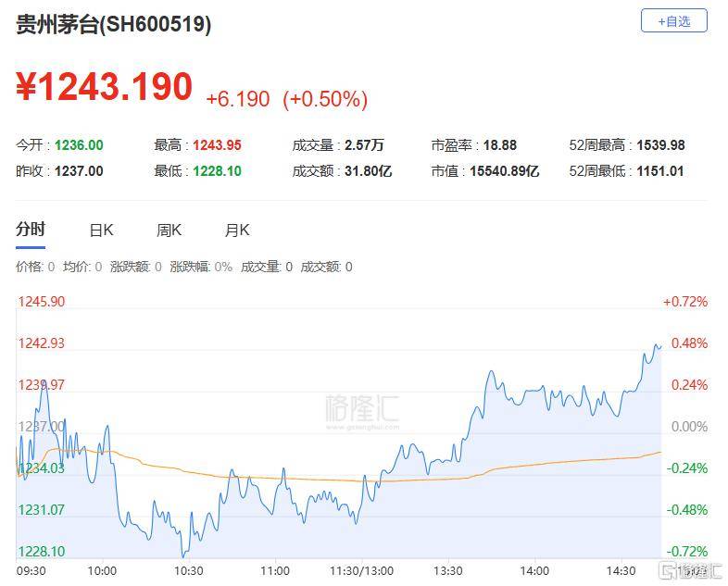The height and width of the screenshot is (586, 728).
Task: Click the 09:30 time axis label
Action: (x=31, y=570)
